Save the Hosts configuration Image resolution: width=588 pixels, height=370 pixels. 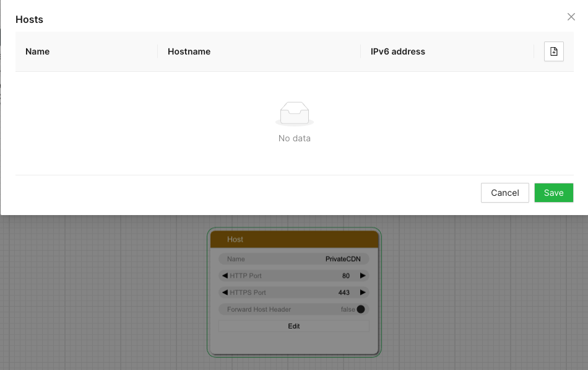point(553,193)
